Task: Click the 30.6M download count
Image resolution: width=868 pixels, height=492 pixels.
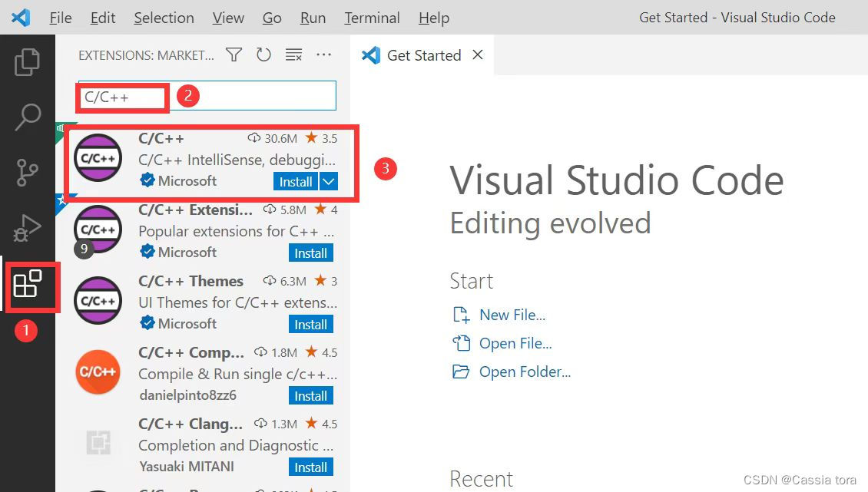Action: coord(273,138)
